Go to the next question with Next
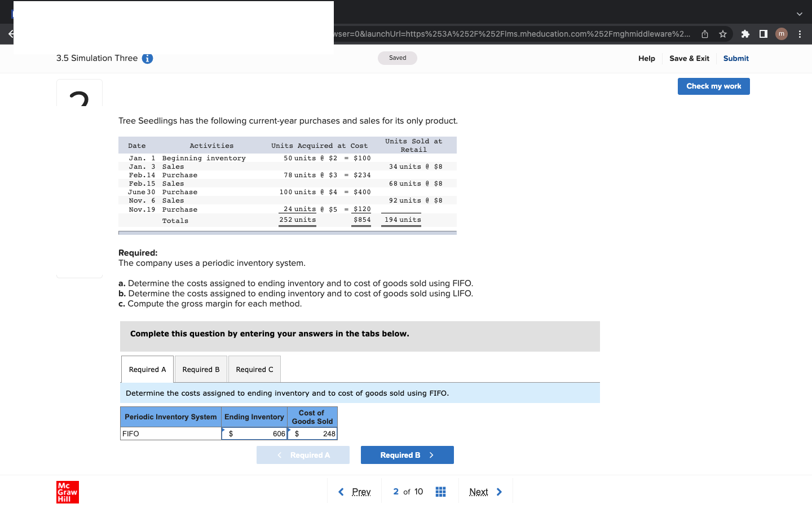The width and height of the screenshot is (812, 508). pyautogui.click(x=486, y=492)
